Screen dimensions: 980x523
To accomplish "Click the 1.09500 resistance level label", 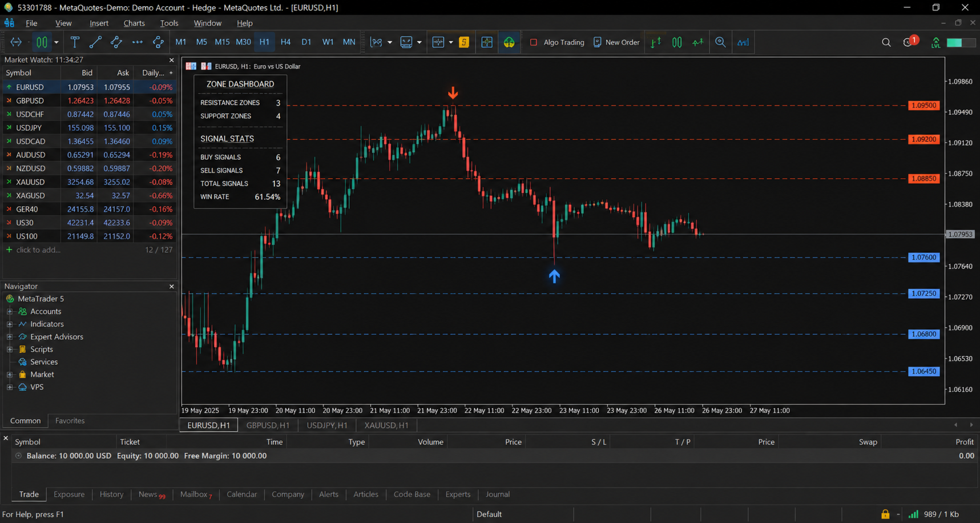I will pyautogui.click(x=923, y=106).
